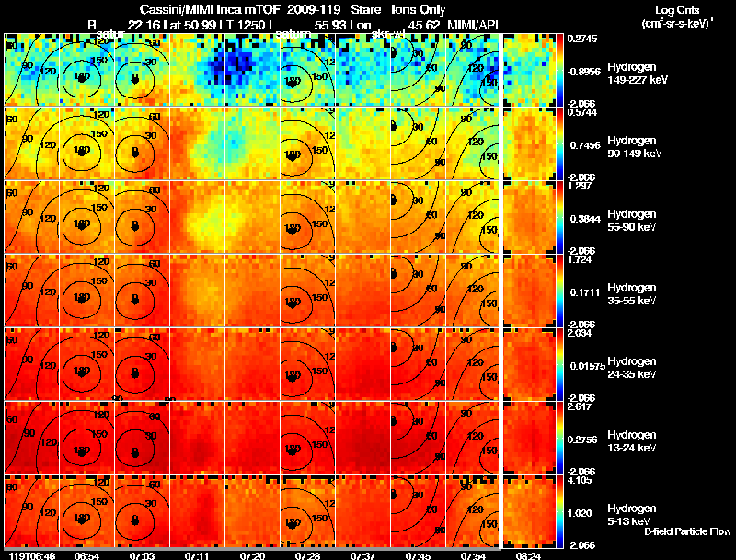Image resolution: width=736 pixels, height=560 pixels.
Task: Select the 0.2756 color scale value
Action: (x=584, y=440)
